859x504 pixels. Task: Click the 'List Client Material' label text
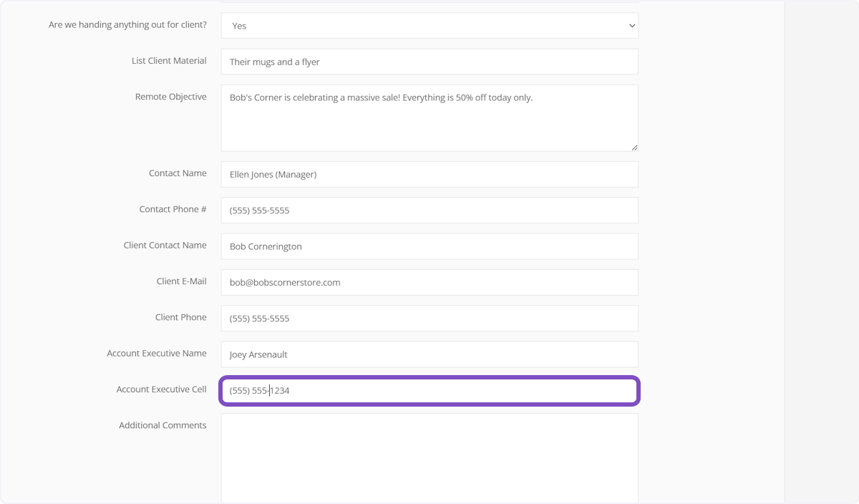(x=169, y=61)
